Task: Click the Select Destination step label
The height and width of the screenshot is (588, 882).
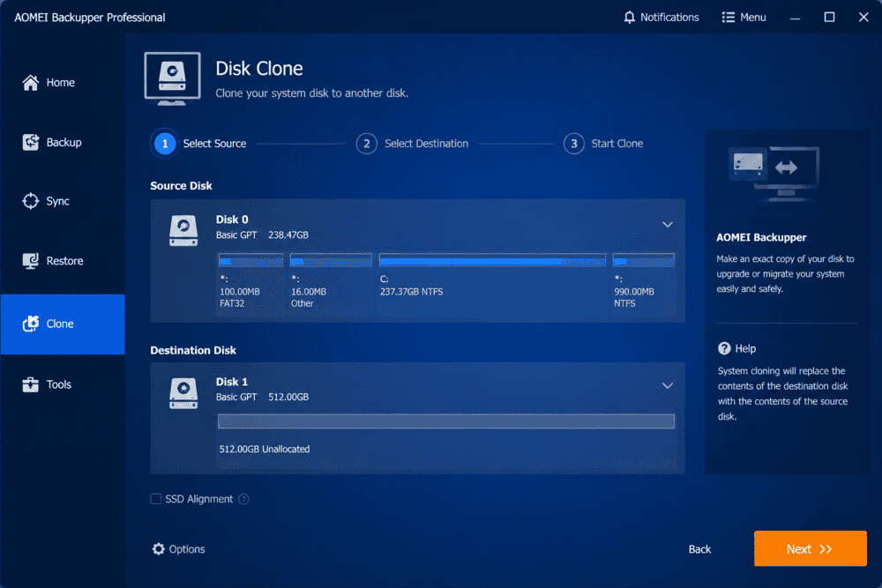Action: coord(426,144)
